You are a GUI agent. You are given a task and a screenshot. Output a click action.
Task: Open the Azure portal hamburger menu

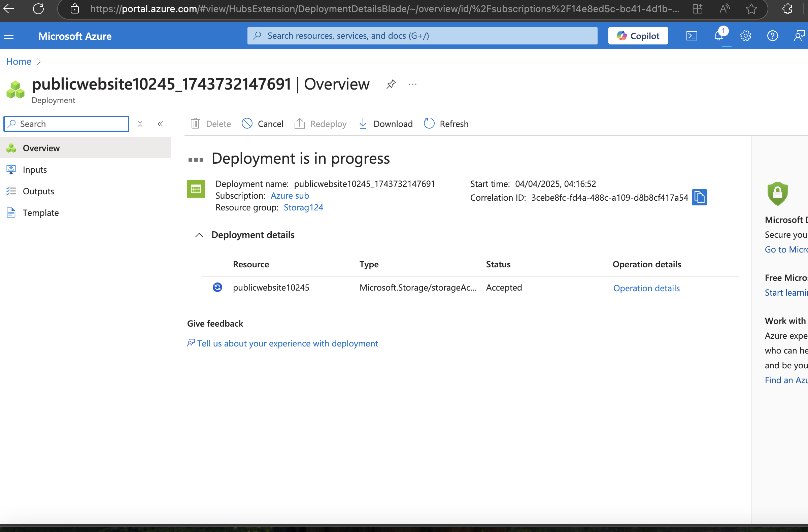pos(9,36)
